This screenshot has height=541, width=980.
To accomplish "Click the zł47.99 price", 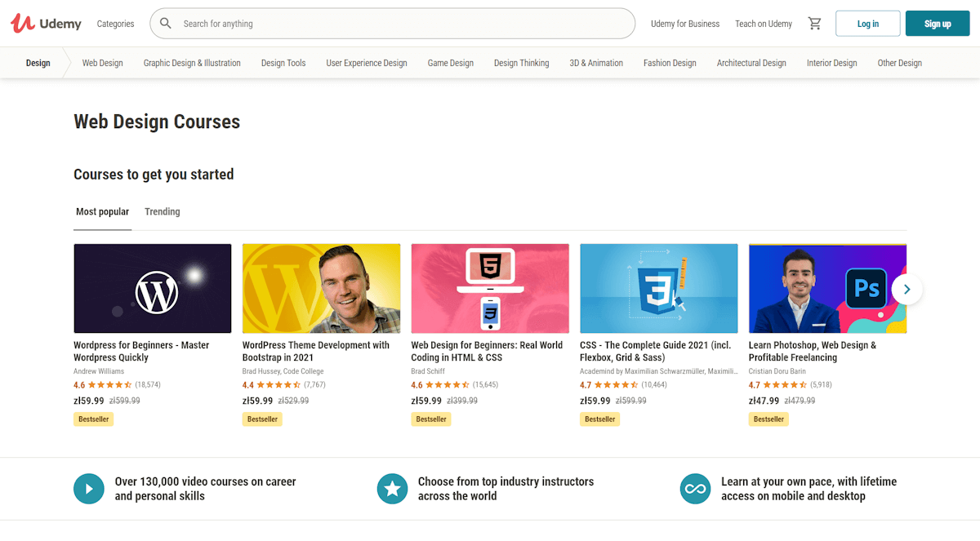I will [x=764, y=401].
